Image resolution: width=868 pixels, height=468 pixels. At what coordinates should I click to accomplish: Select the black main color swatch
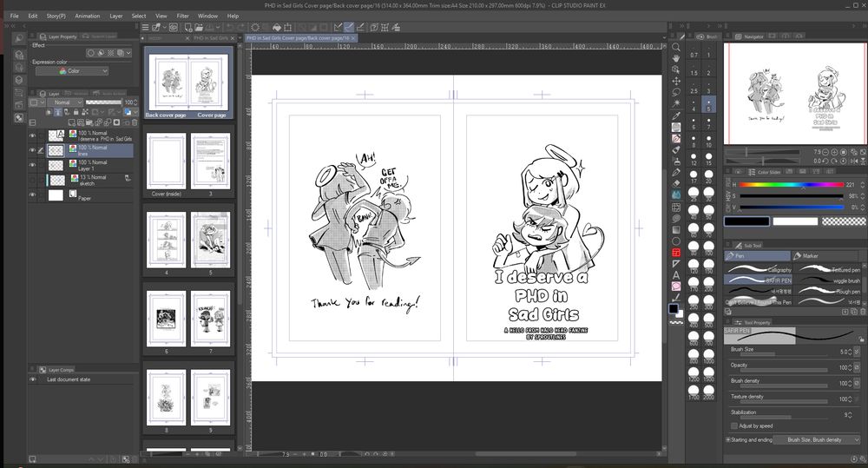tap(746, 221)
